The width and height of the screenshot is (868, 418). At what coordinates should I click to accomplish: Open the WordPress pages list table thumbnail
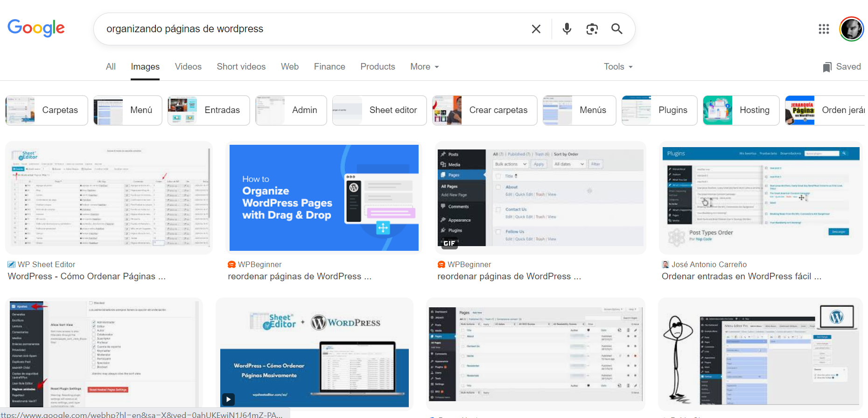coord(536,354)
